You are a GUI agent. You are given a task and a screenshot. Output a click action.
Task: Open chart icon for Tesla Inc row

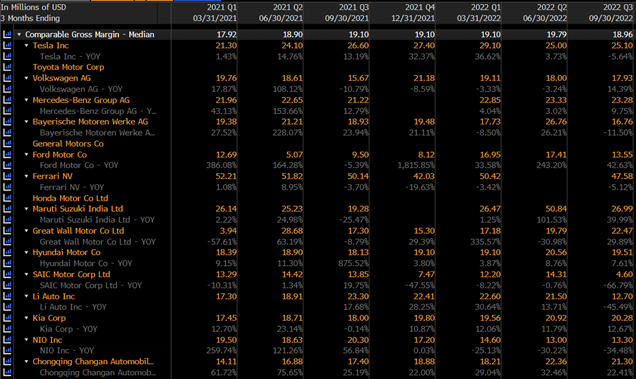[x=7, y=45]
